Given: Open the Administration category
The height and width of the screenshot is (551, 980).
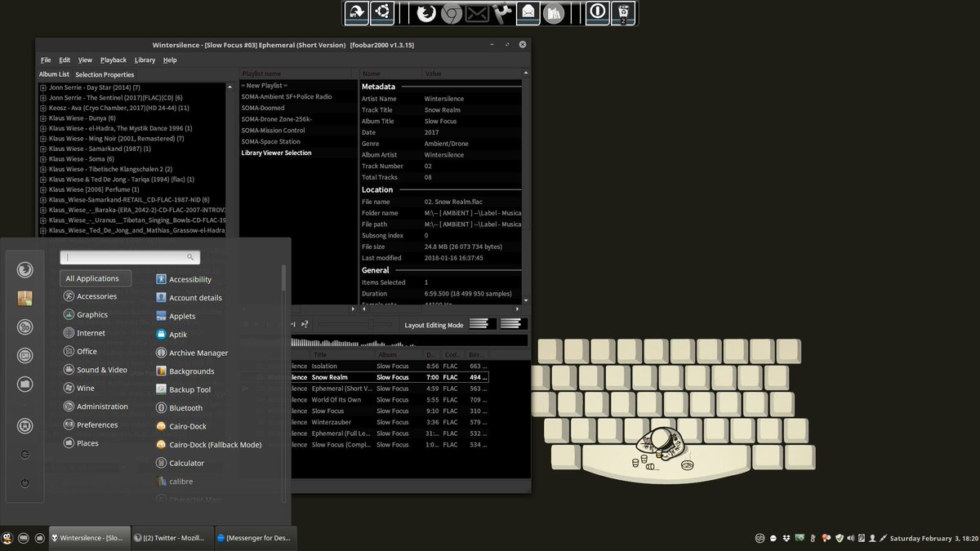Looking at the screenshot, I should [95, 407].
